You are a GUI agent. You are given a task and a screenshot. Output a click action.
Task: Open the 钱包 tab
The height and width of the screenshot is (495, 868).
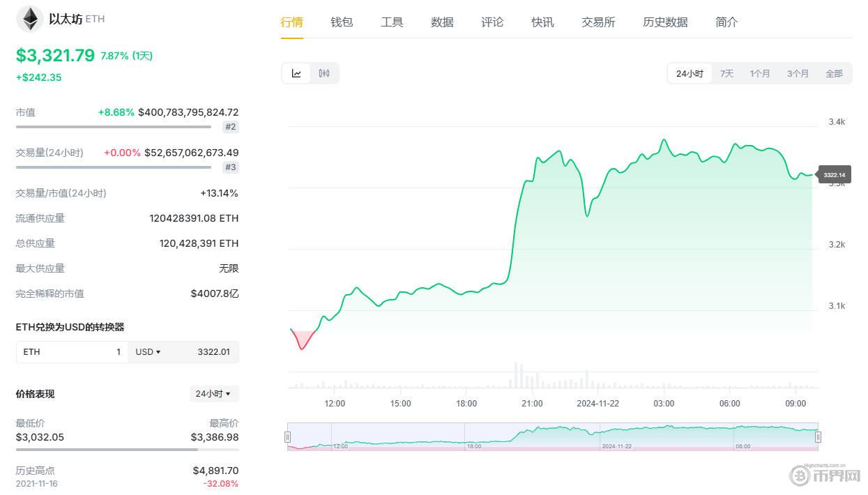pos(342,22)
